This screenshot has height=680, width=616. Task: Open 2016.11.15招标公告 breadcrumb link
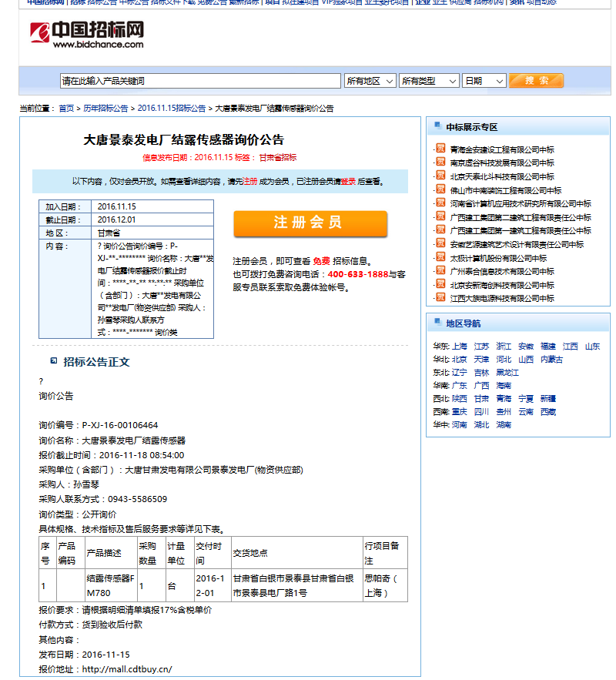(172, 109)
